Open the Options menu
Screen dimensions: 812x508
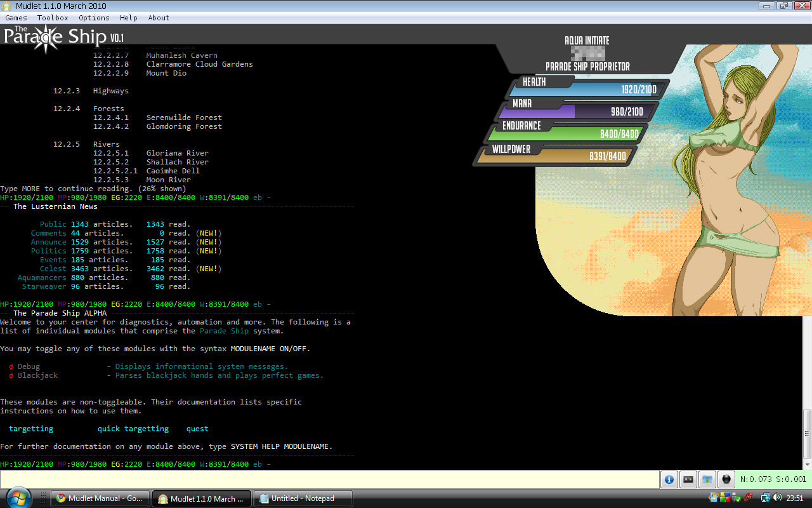point(94,18)
